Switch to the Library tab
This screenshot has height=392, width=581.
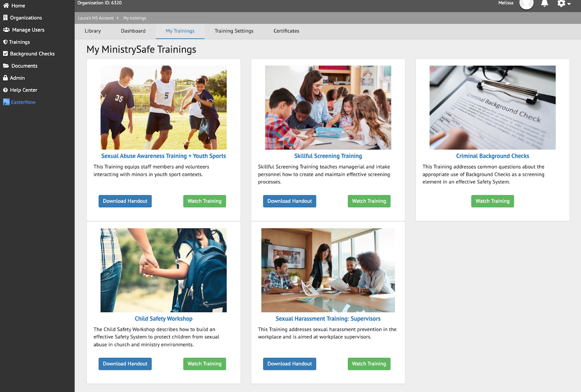click(x=93, y=31)
